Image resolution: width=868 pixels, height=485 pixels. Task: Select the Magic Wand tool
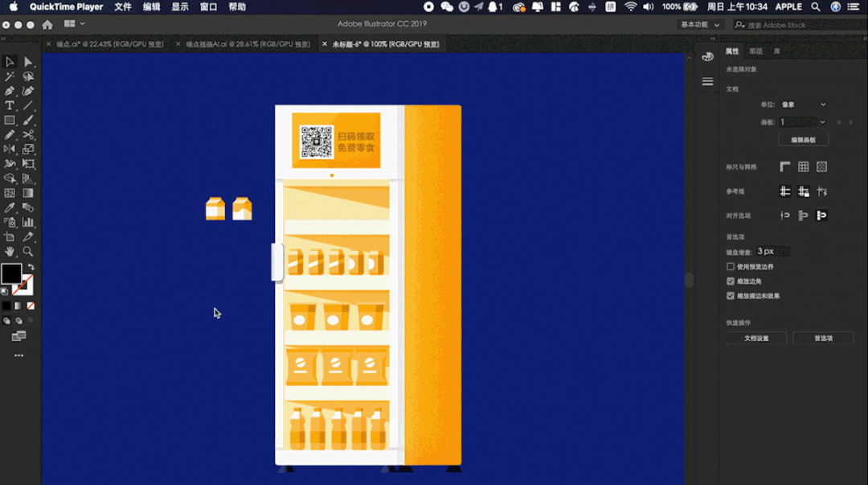(10, 76)
